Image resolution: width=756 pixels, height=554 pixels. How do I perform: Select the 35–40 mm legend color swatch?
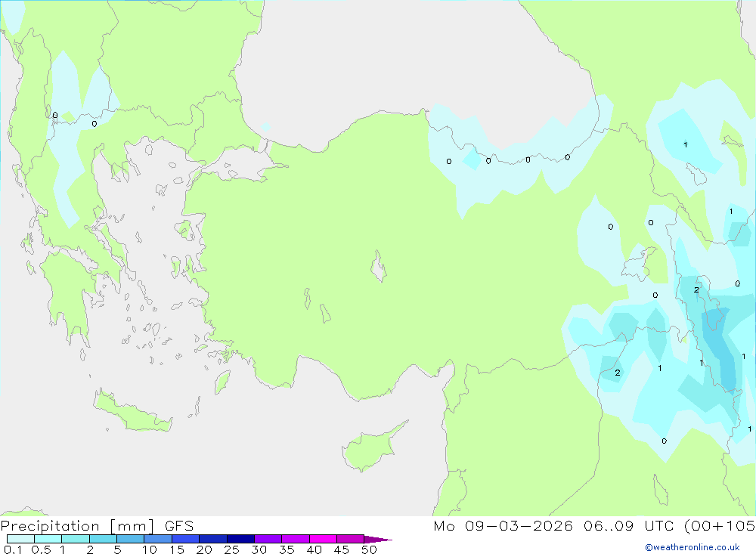[x=295, y=539]
